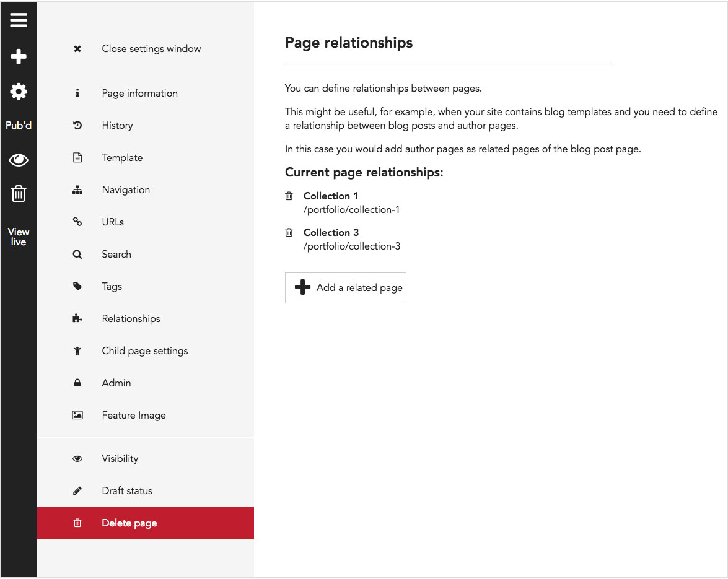Click the Admin padlock icon
This screenshot has height=579, width=728.
pyautogui.click(x=77, y=383)
